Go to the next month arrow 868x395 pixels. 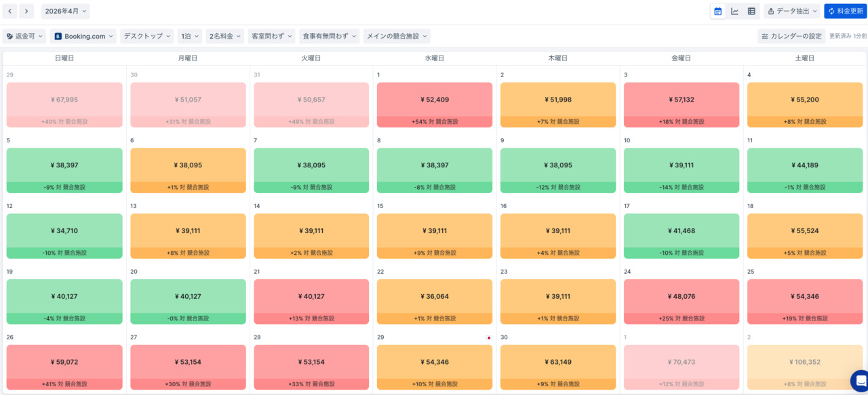pyautogui.click(x=26, y=12)
